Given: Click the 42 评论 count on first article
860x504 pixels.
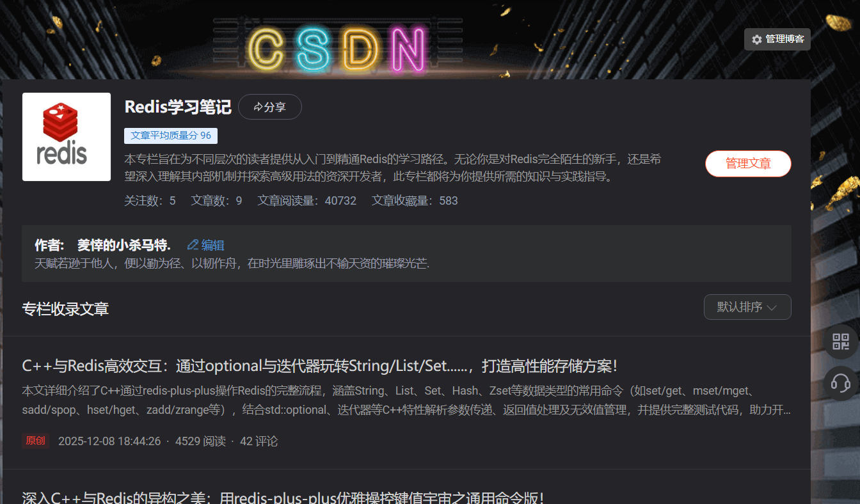Looking at the screenshot, I should pos(259,441).
